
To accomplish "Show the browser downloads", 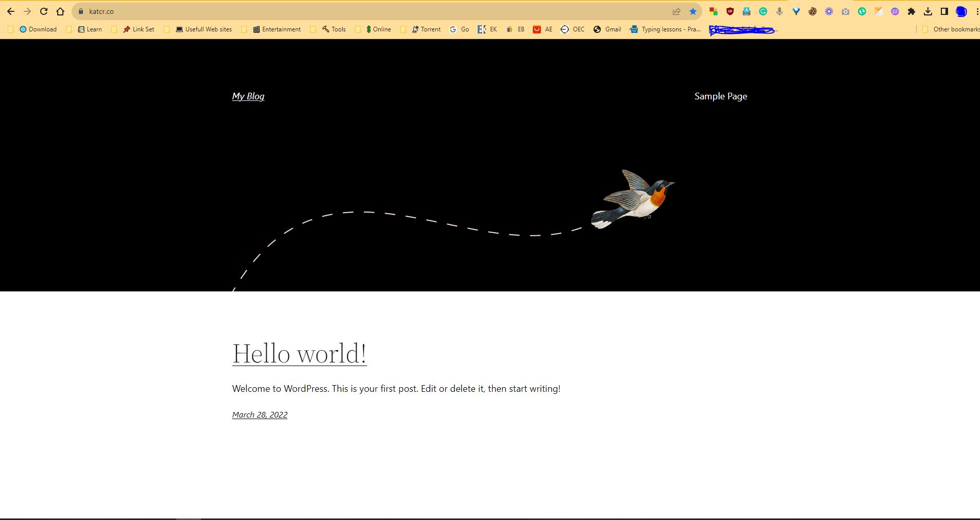I will click(928, 11).
